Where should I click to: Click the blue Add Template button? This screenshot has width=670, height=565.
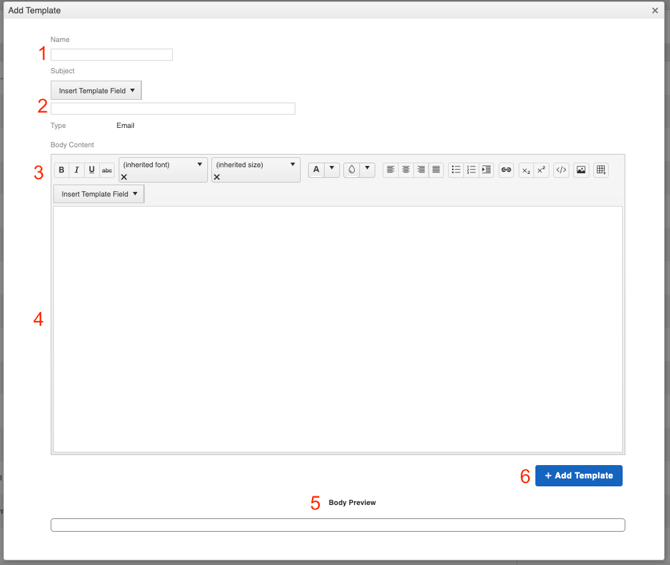coord(578,476)
